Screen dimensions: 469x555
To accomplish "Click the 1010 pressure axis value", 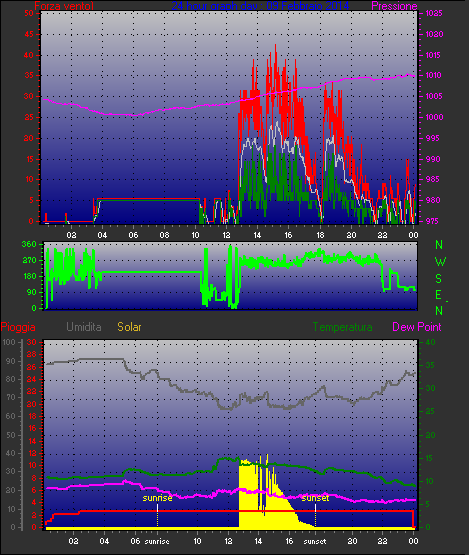I will click(434, 75).
